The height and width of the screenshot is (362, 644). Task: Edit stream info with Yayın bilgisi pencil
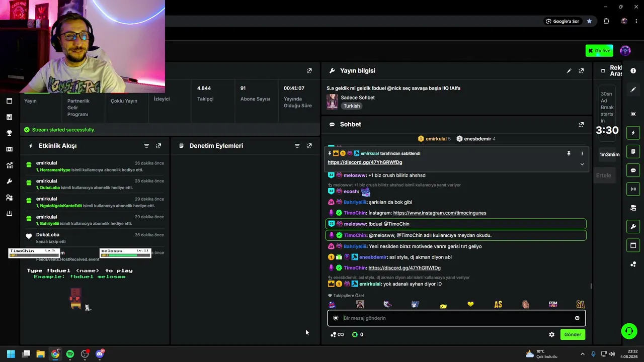569,71
